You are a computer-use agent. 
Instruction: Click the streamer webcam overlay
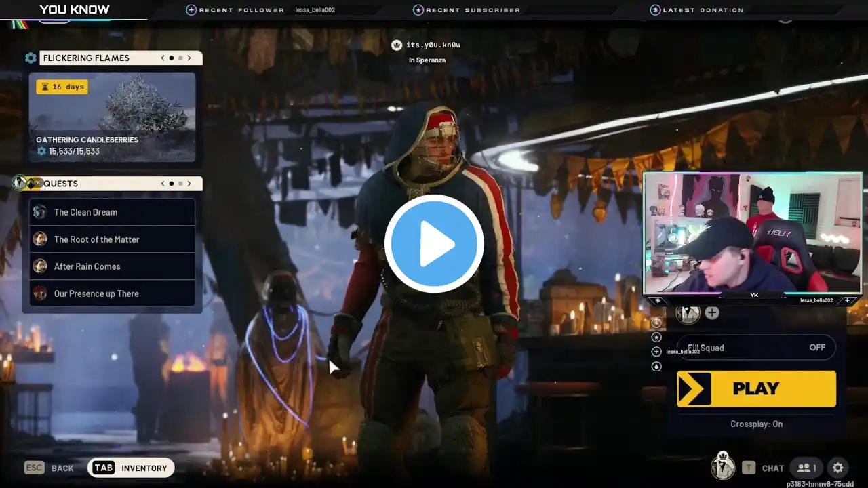point(753,233)
